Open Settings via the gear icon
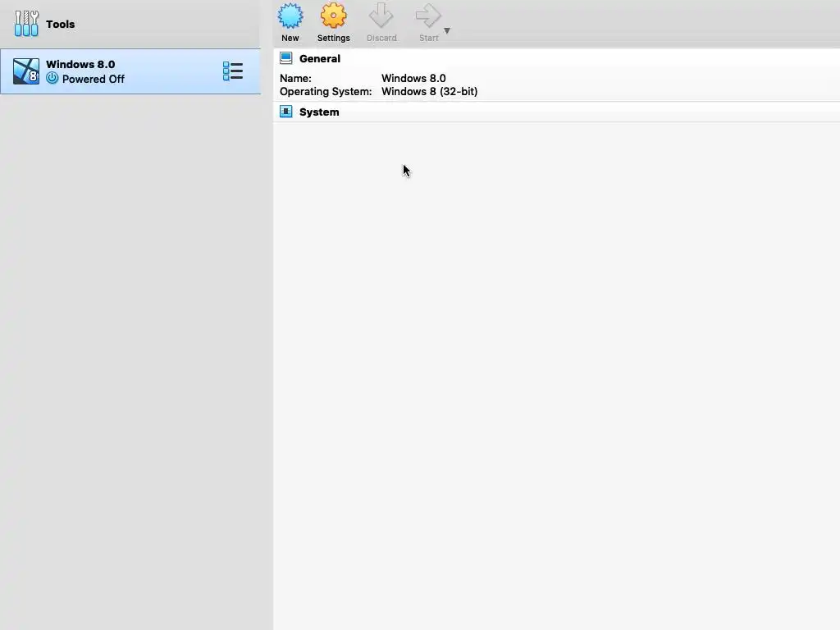This screenshot has width=840, height=630. pyautogui.click(x=333, y=16)
